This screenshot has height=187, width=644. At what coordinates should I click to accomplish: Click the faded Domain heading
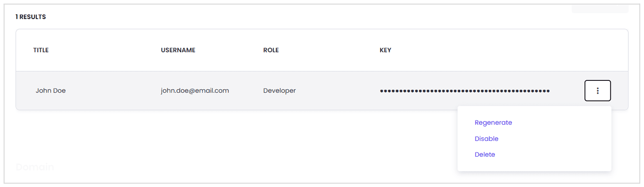pyautogui.click(x=35, y=168)
